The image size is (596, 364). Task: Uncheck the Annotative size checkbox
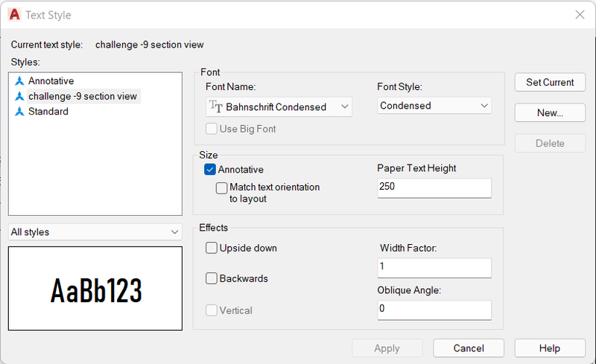coord(210,170)
